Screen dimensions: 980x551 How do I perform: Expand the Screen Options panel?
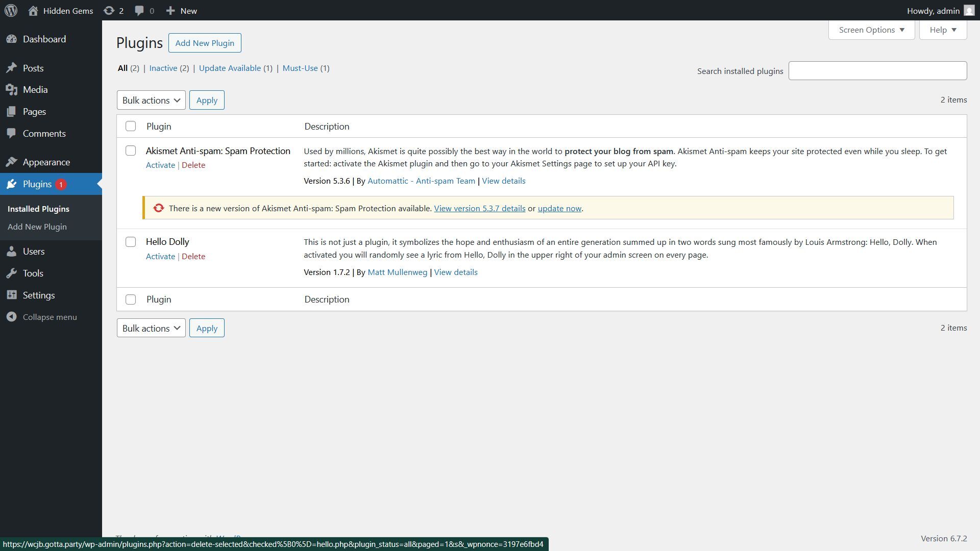tap(871, 30)
